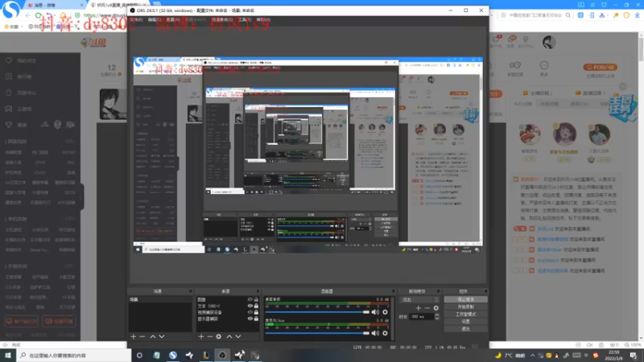The width and height of the screenshot is (644, 362).
Task: Toggle the lock on the 文本 (GDI+) source
Action: (x=256, y=306)
